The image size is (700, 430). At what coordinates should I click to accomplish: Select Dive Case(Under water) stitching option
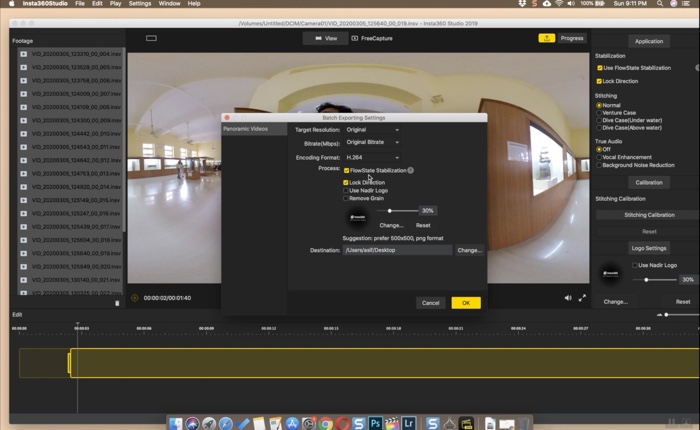[x=599, y=120]
